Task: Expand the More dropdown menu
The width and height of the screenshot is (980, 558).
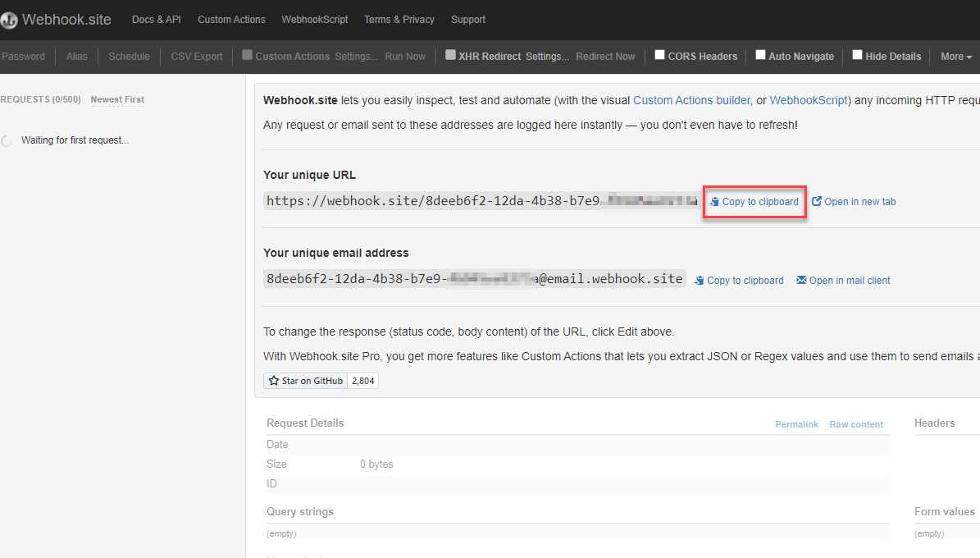Action: tap(956, 57)
